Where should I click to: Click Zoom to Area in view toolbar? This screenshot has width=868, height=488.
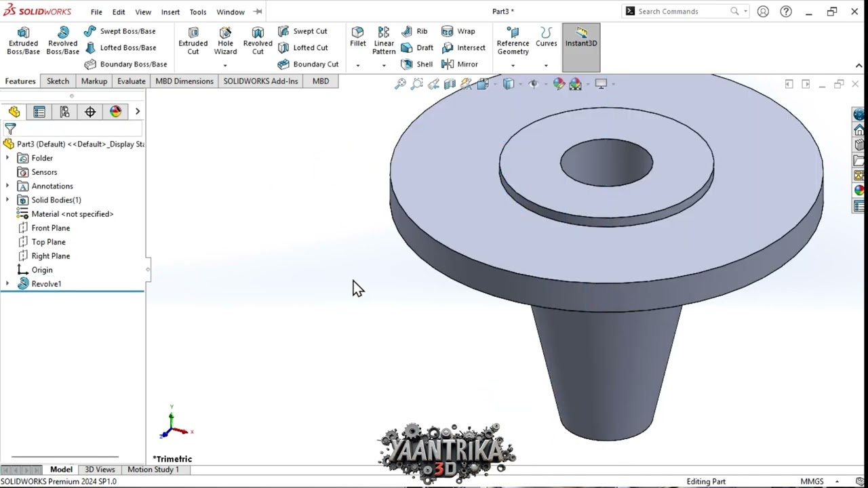417,84
